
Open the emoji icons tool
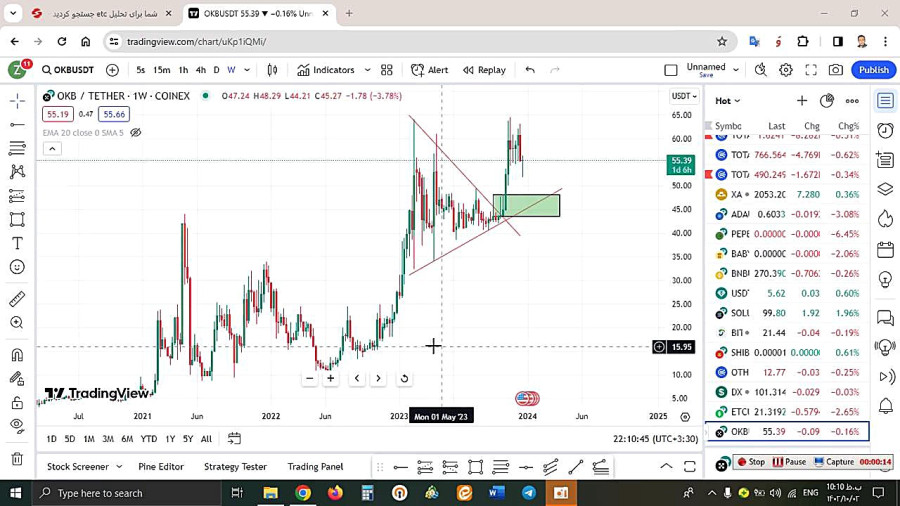coord(17,267)
